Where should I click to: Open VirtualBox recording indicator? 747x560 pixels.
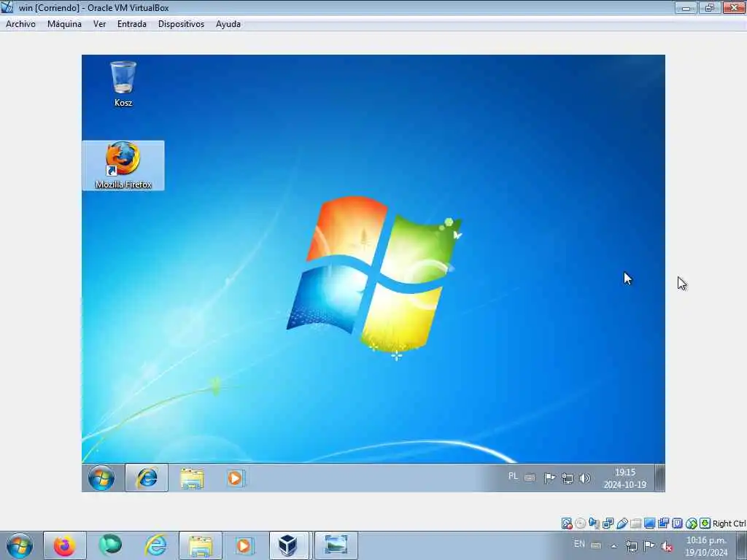tap(664, 524)
